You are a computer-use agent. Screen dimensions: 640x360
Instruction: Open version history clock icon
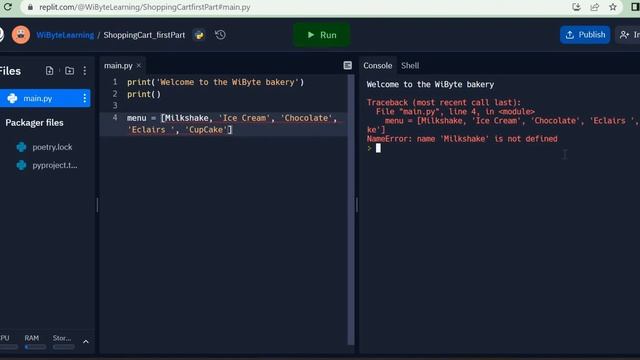tap(220, 35)
